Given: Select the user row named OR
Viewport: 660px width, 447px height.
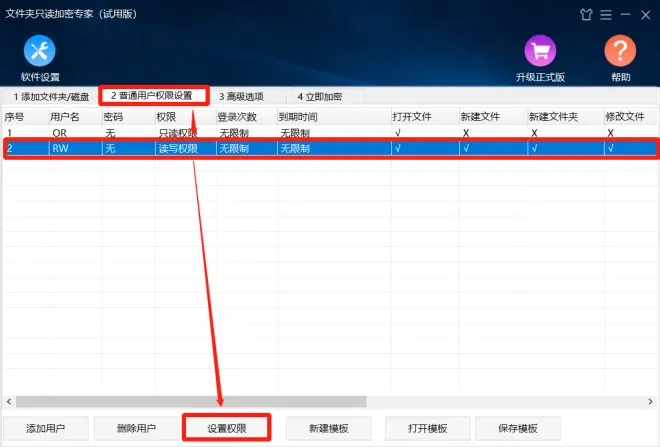Looking at the screenshot, I should (x=330, y=133).
